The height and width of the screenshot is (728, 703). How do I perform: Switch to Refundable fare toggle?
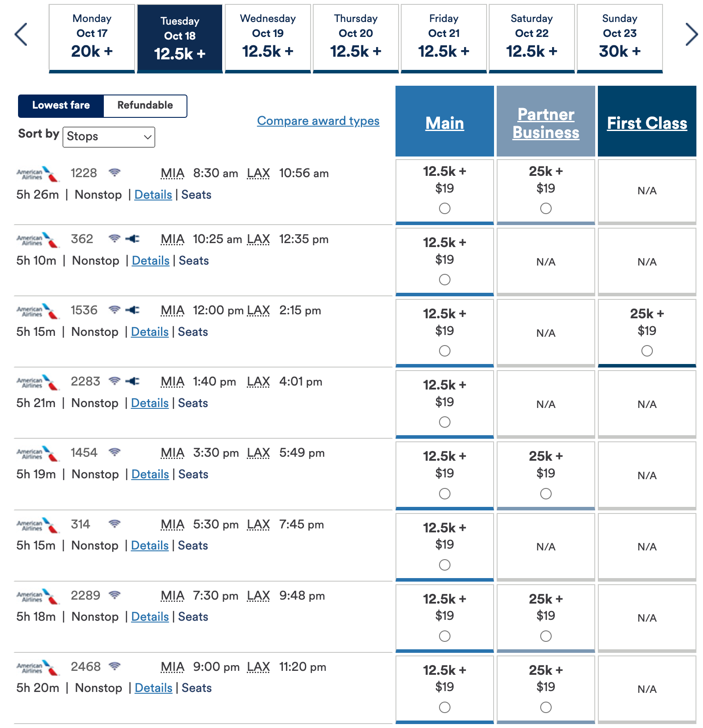pyautogui.click(x=145, y=106)
